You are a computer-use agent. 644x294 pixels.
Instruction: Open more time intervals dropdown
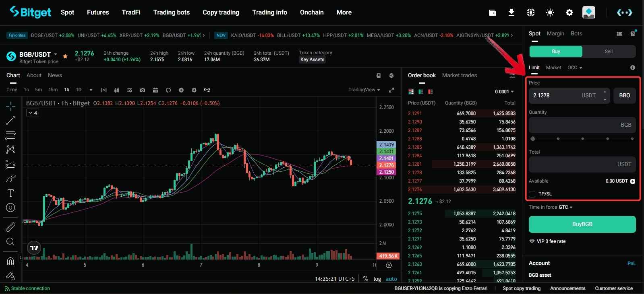[x=91, y=90]
